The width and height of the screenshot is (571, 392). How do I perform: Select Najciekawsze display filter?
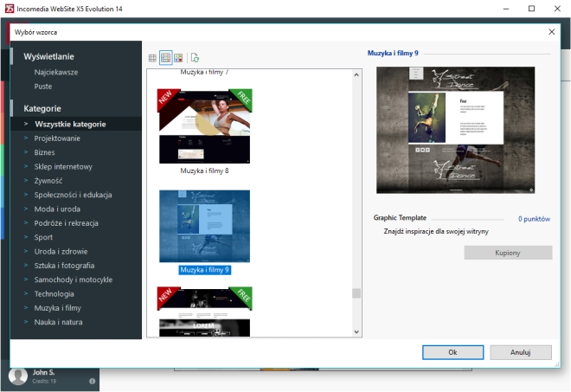pyautogui.click(x=56, y=73)
